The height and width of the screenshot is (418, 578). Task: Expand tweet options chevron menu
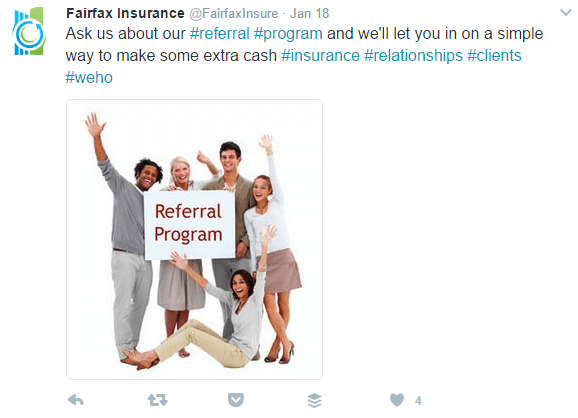pyautogui.click(x=565, y=13)
